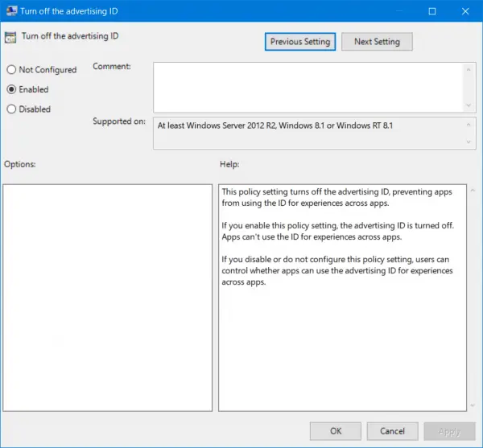Click the Help pane scroll down arrow
Image resolution: width=483 pixels, height=448 pixels.
pos(473,405)
